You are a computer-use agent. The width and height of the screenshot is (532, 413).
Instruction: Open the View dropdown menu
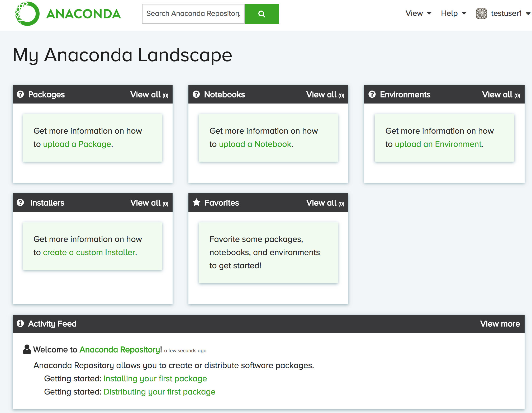point(418,13)
